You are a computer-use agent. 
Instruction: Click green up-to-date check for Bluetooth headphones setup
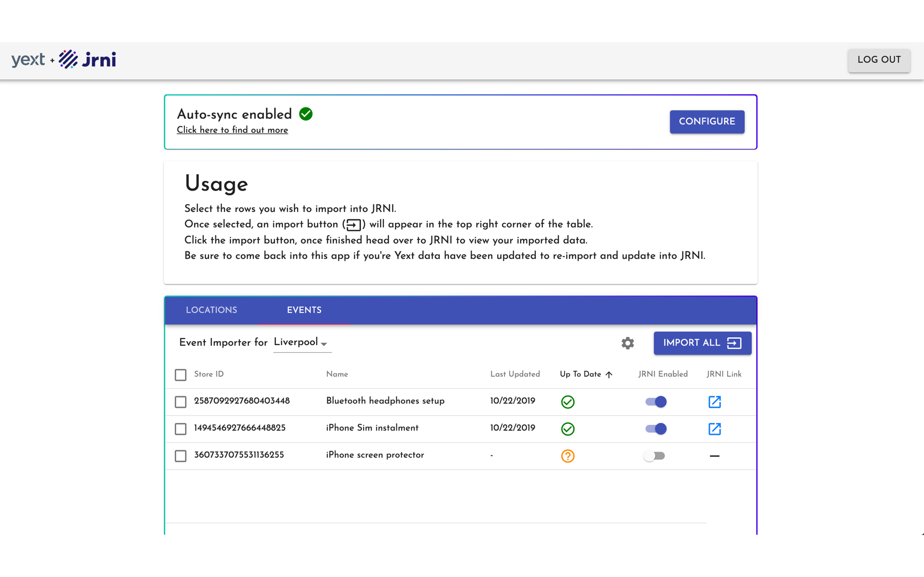[568, 402]
